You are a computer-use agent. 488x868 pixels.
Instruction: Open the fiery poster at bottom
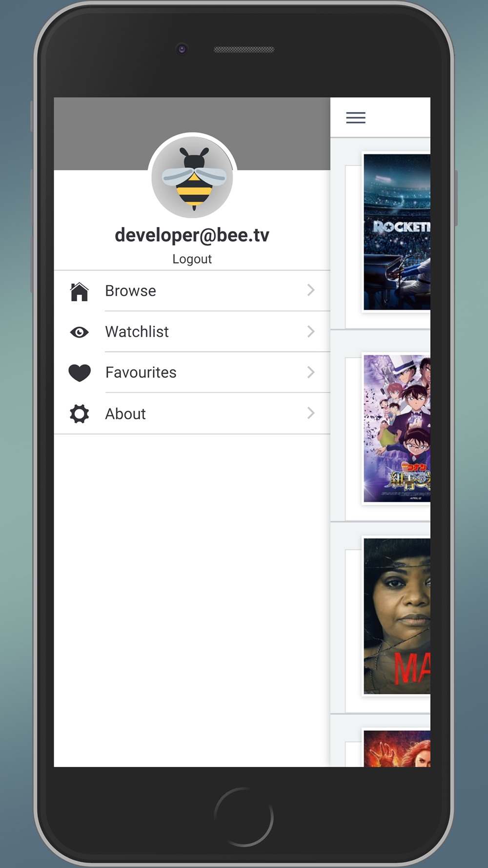point(397,749)
